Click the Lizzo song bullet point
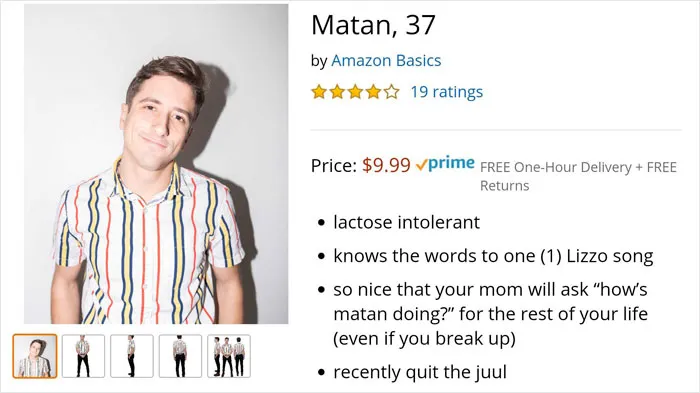700x393 pixels. pyautogui.click(x=493, y=256)
